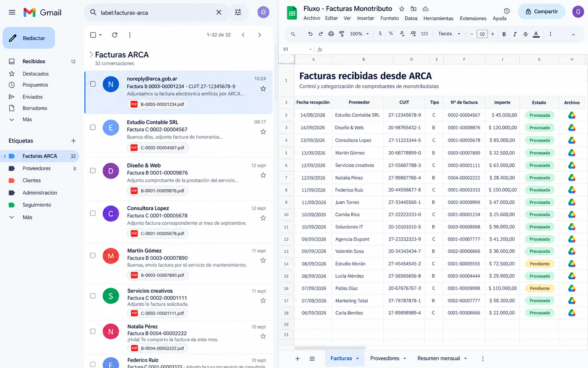
Task: Check the Martín Gómez email checkbox
Action: [x=93, y=256]
